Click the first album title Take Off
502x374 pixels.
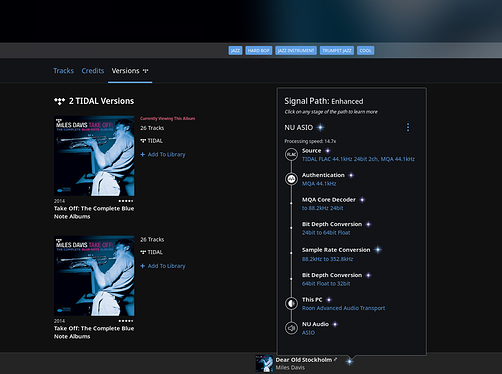pyautogui.click(x=94, y=212)
